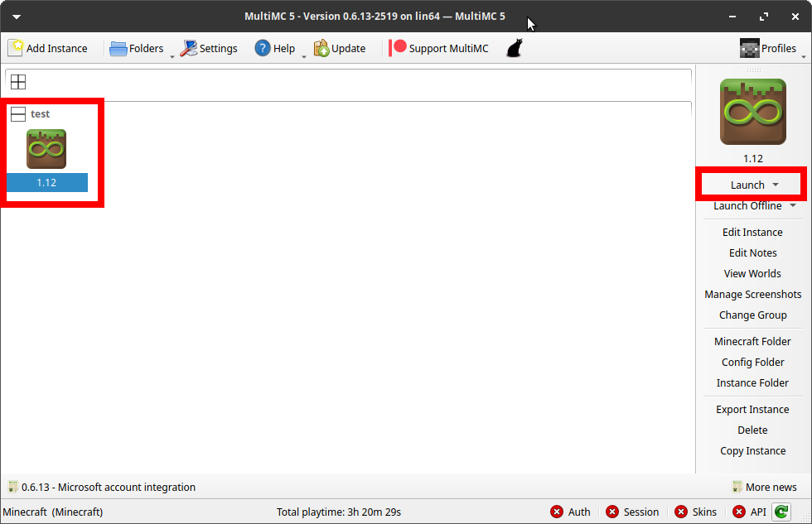Select the 1.12 instance icon
The image size is (812, 524).
(x=46, y=149)
